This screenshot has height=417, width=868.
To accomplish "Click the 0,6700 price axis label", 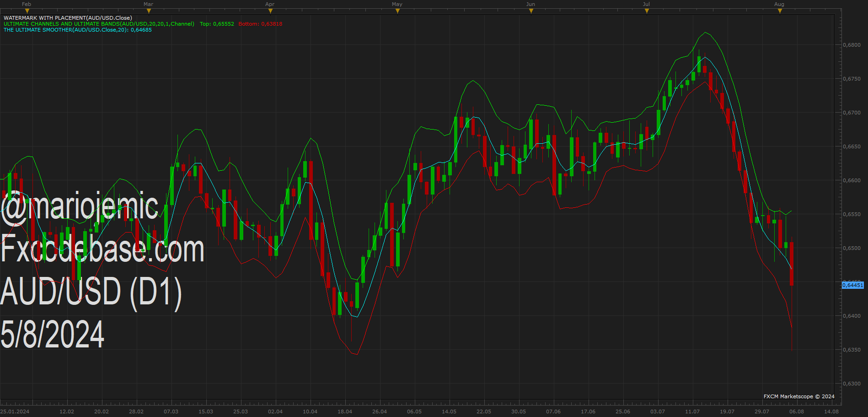I will (852, 113).
